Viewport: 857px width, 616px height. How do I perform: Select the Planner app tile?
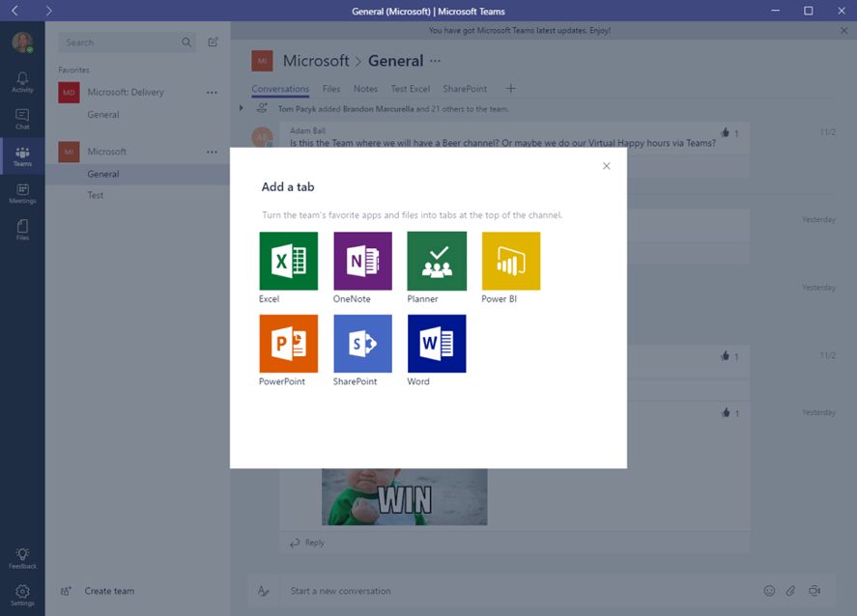point(437,261)
